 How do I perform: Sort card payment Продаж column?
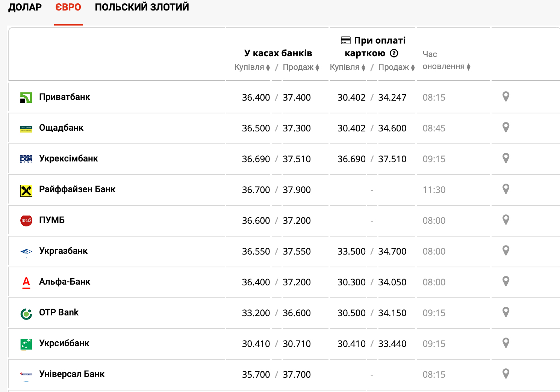click(x=396, y=67)
